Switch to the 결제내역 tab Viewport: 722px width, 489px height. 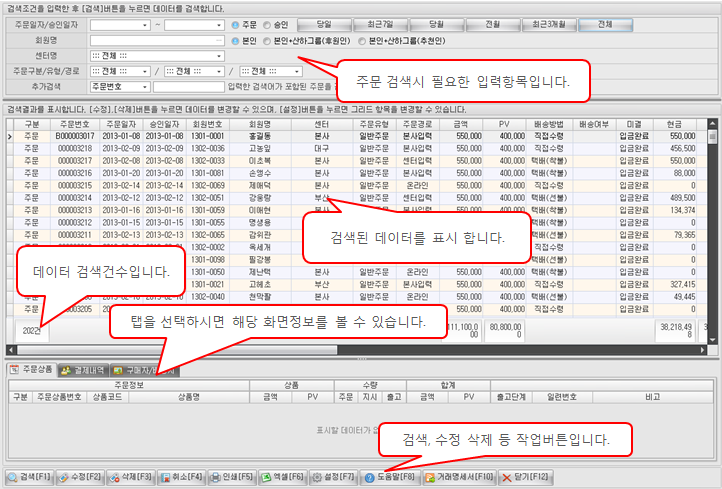click(x=84, y=370)
